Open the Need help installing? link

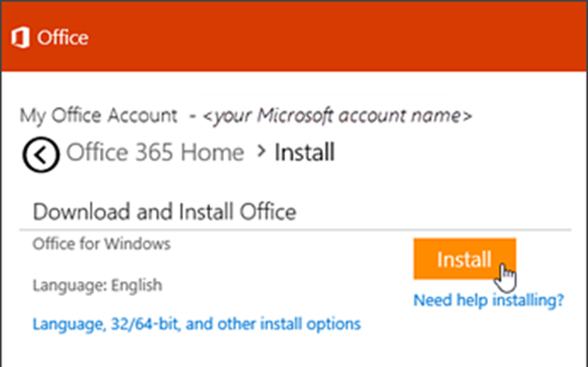tap(489, 300)
